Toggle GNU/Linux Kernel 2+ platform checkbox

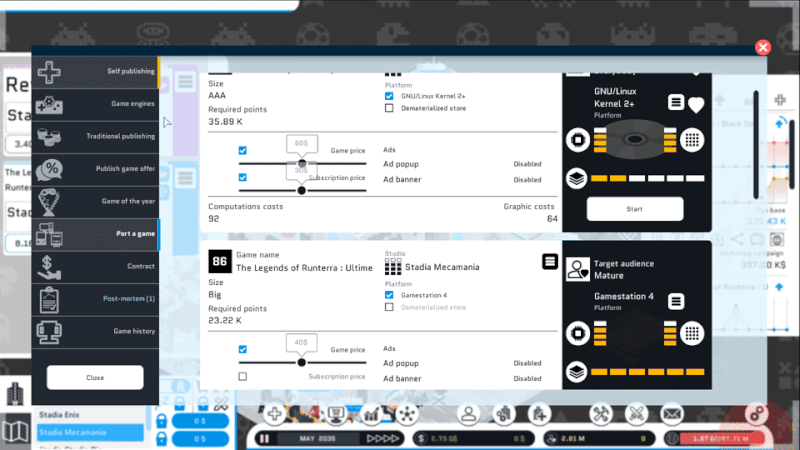tap(389, 96)
